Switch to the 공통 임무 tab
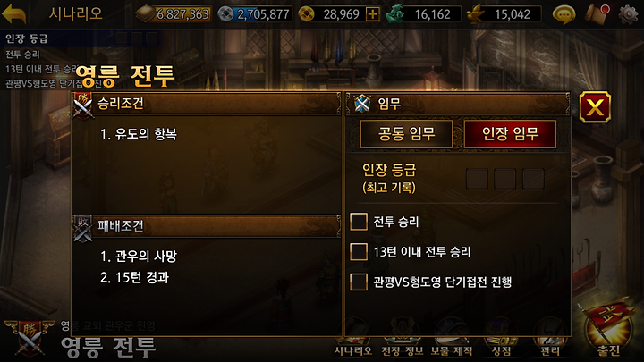The image size is (644, 362). point(406,134)
